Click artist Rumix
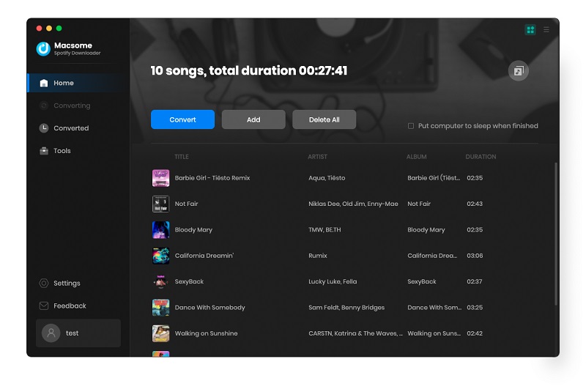Viewport: 586px width, 392px height. click(x=318, y=256)
